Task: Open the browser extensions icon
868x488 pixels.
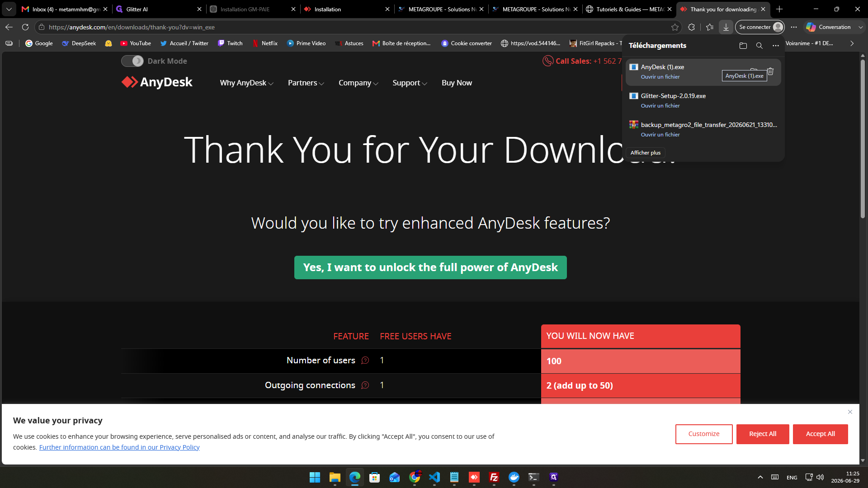Action: [x=691, y=27]
